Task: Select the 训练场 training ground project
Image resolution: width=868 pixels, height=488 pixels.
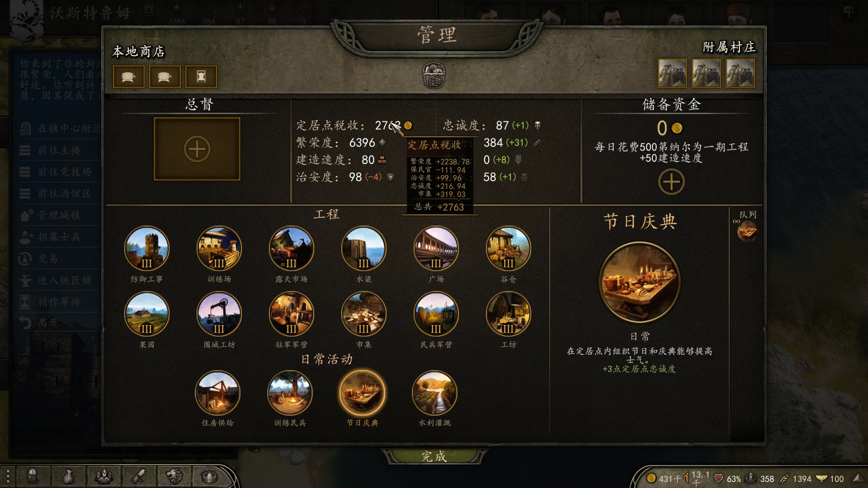Action: tap(219, 249)
